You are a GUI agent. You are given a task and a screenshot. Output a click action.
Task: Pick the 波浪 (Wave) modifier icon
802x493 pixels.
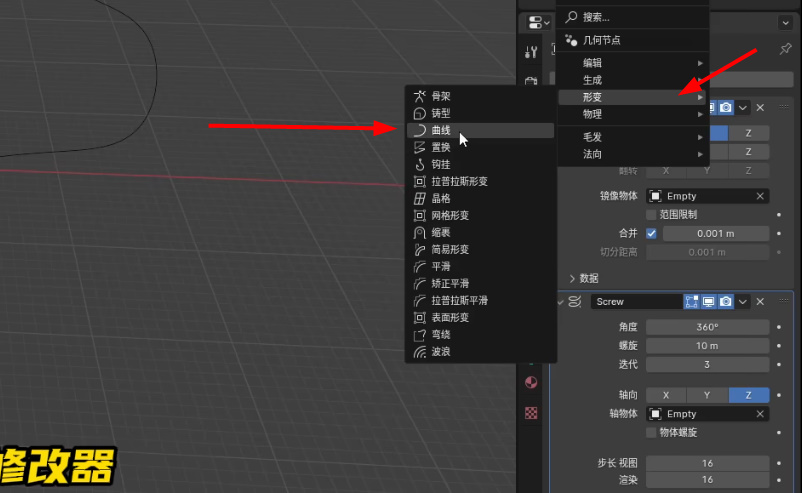420,351
